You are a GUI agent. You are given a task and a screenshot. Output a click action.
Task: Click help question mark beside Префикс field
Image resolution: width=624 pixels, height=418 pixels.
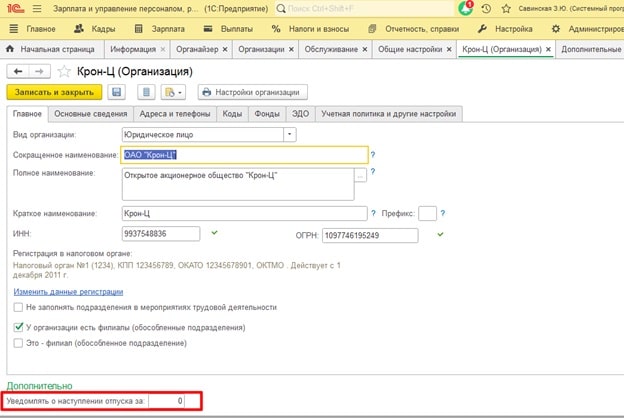click(443, 212)
